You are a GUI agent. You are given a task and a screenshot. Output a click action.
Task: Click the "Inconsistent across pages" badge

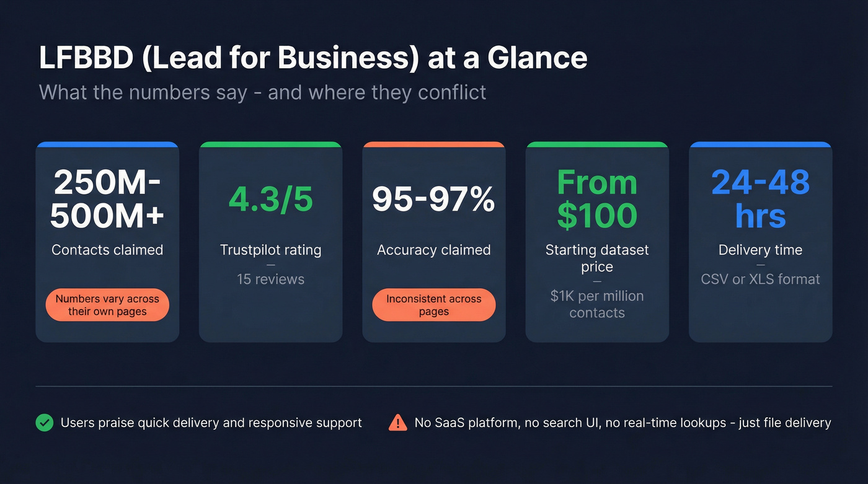tap(433, 305)
